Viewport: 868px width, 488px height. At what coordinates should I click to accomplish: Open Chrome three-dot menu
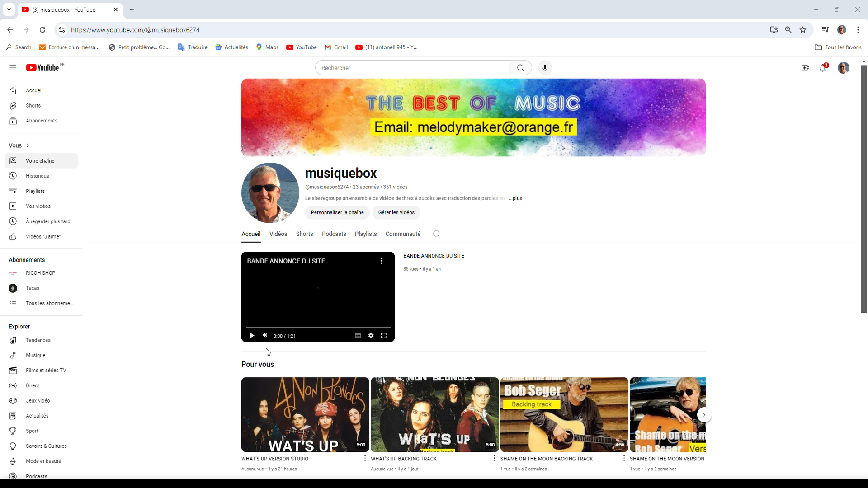click(x=858, y=30)
